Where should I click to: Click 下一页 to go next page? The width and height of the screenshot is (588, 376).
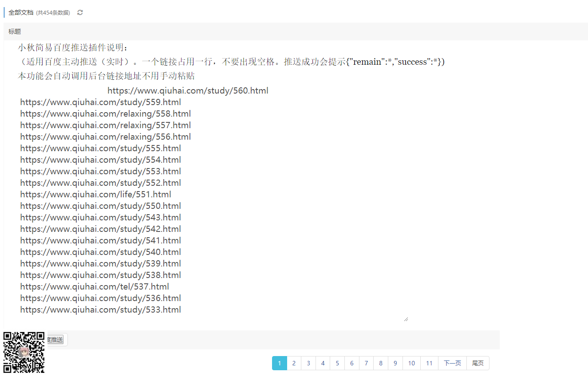coord(452,363)
